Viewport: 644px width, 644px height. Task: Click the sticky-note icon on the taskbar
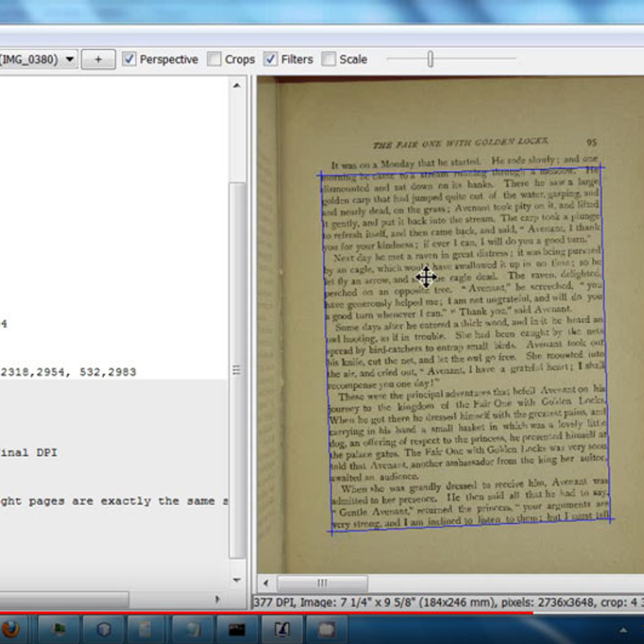click(x=145, y=629)
